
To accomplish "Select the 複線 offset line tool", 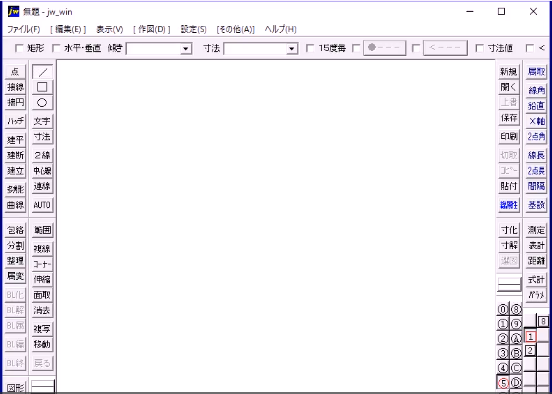I will tap(42, 249).
